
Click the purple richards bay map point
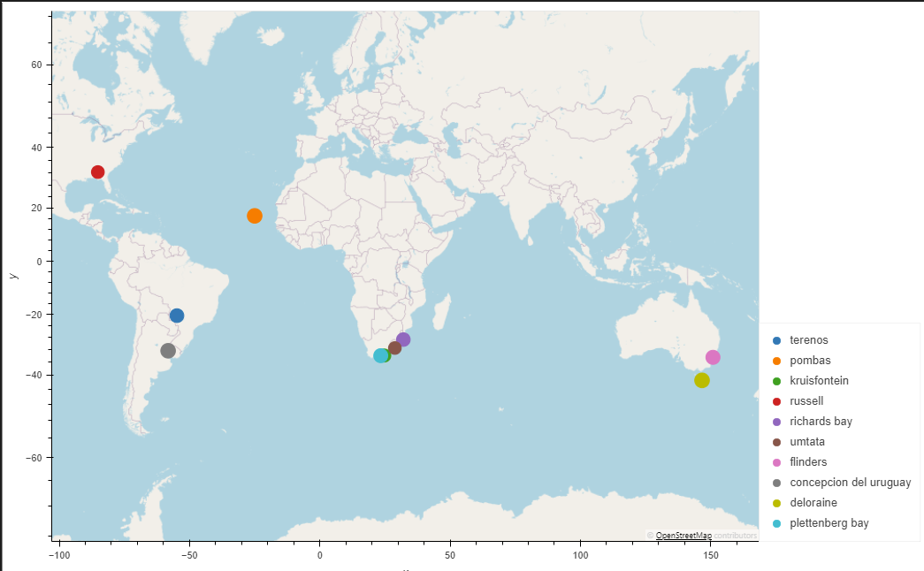(403, 339)
